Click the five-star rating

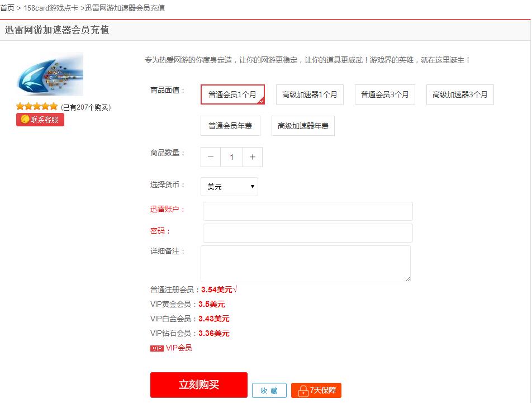[37, 107]
